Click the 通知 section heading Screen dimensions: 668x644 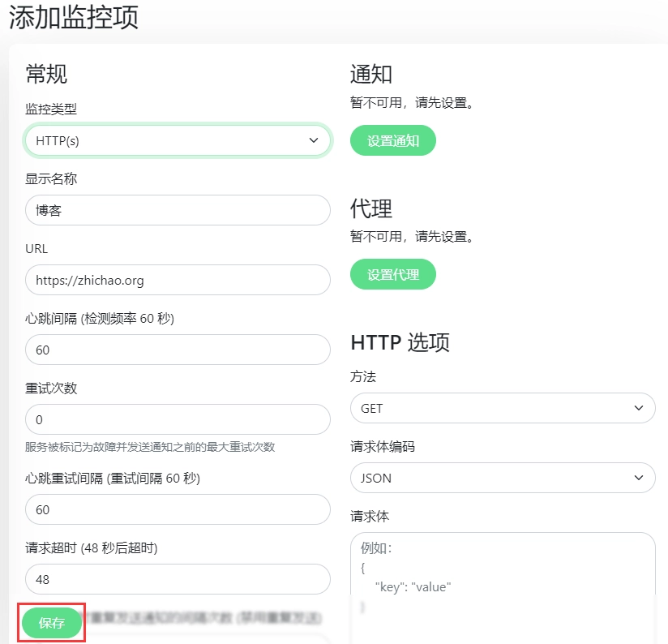tap(371, 74)
